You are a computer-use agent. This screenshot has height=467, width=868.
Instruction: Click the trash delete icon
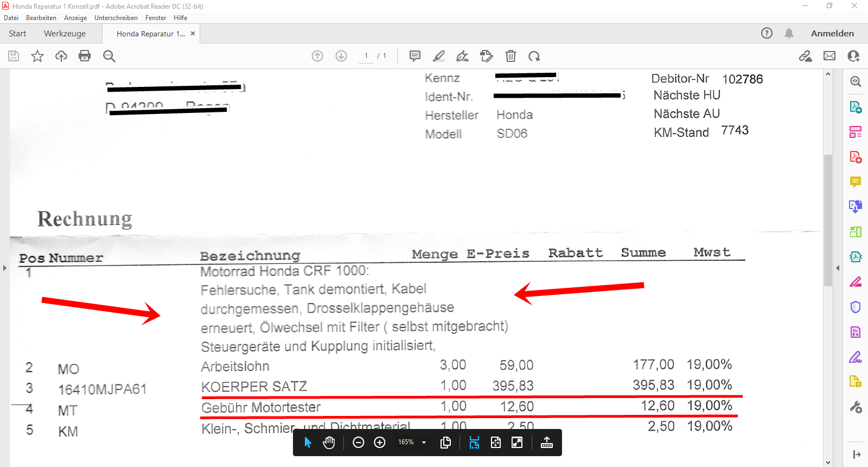(x=510, y=56)
